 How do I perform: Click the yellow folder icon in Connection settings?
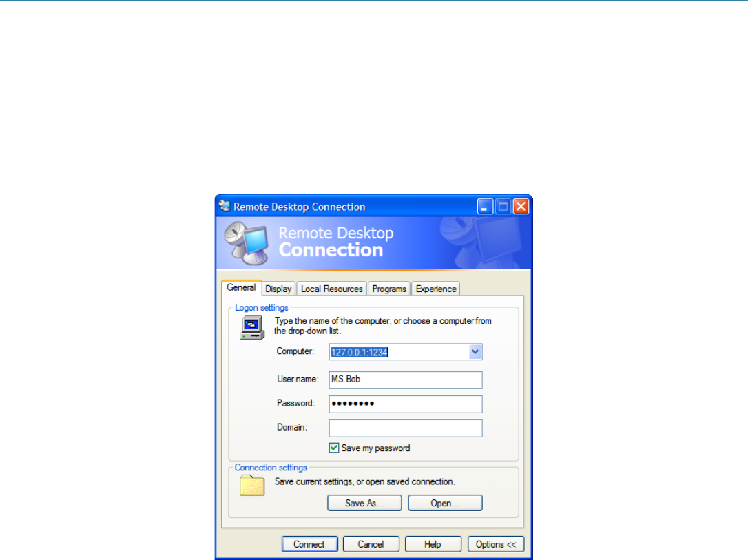252,485
